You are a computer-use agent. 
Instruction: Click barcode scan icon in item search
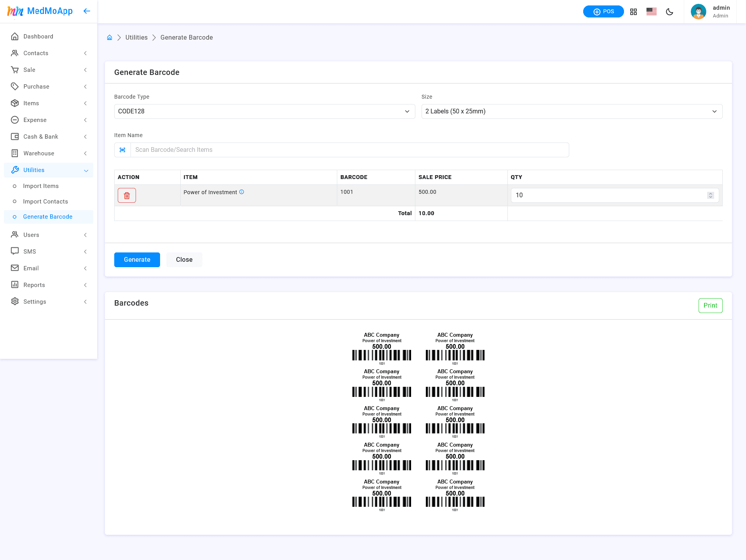point(122,150)
